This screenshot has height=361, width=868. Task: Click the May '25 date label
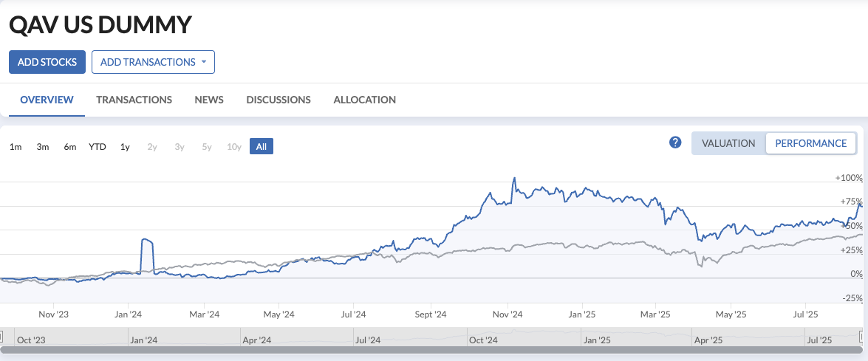click(x=731, y=314)
